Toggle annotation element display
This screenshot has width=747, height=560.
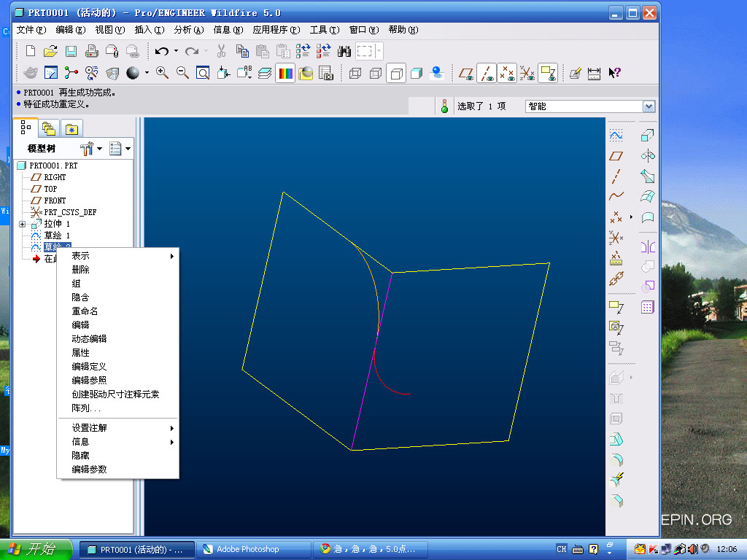pos(548,73)
